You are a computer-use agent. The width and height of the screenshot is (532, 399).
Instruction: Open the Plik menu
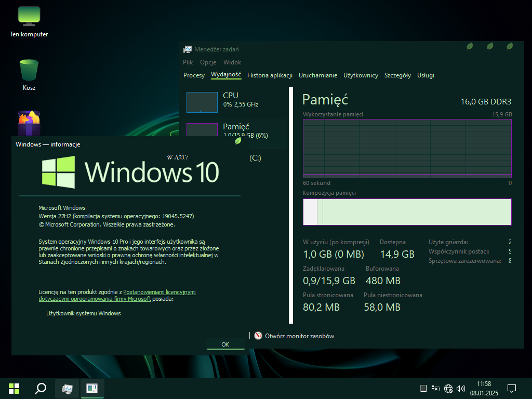point(188,62)
